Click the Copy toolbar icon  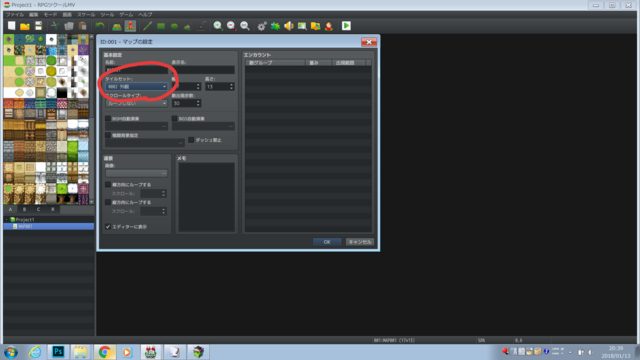click(69, 26)
